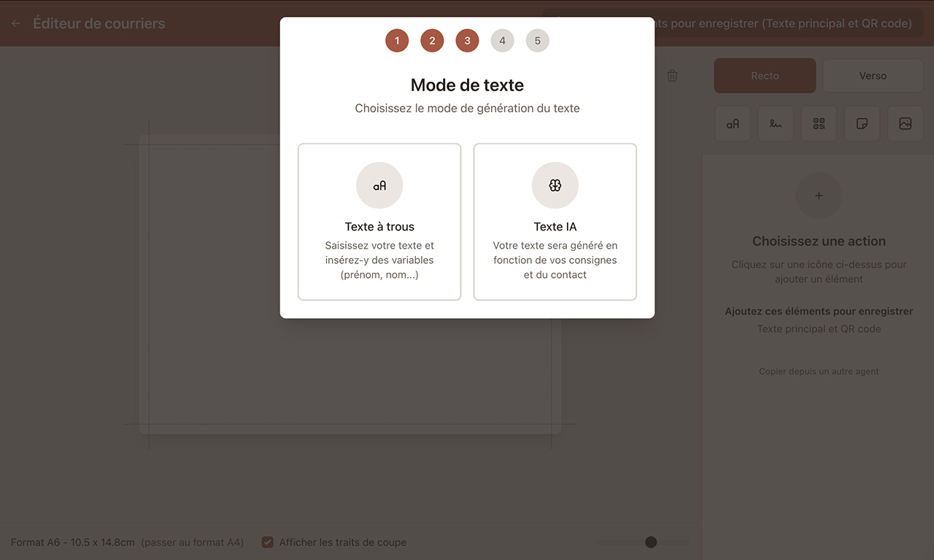
Task: Insert a QR code element
Action: tap(819, 123)
